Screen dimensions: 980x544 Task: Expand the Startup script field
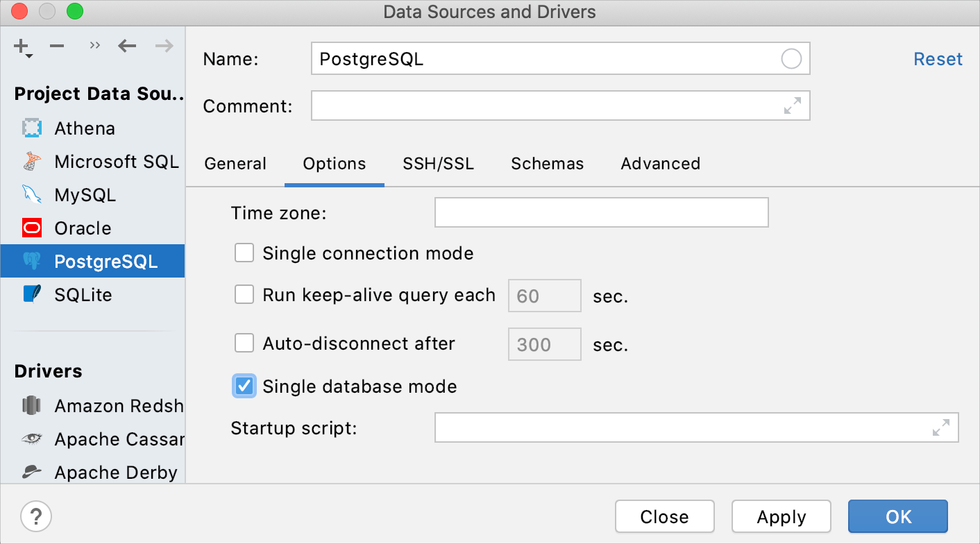point(940,427)
